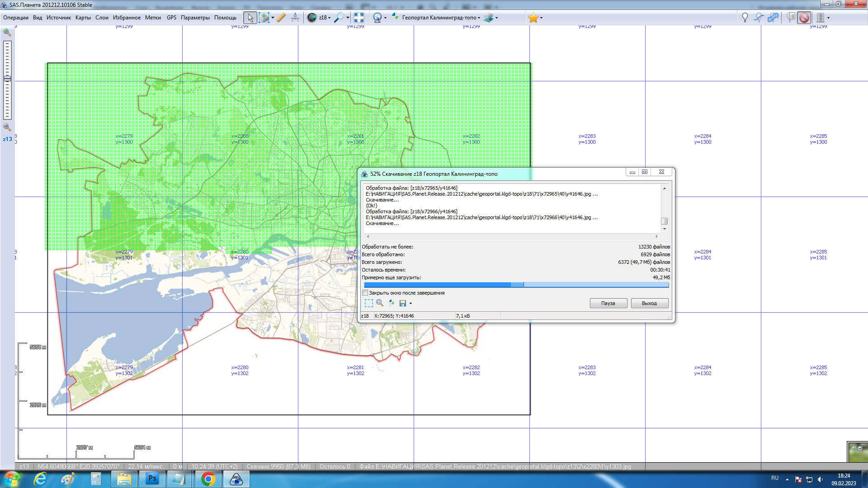The image size is (868, 488).
Task: Select the rectangular selection tool in toolbar
Action: tap(264, 18)
